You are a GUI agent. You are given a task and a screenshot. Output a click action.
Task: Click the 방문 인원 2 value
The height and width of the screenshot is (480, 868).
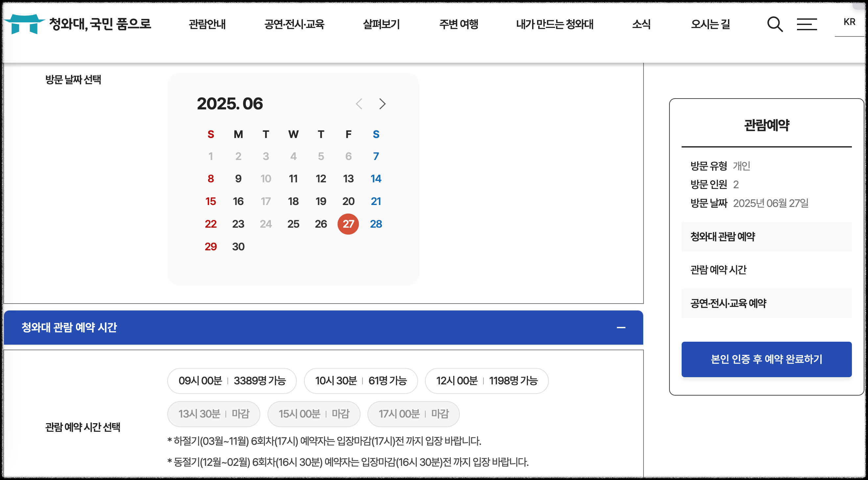(736, 185)
